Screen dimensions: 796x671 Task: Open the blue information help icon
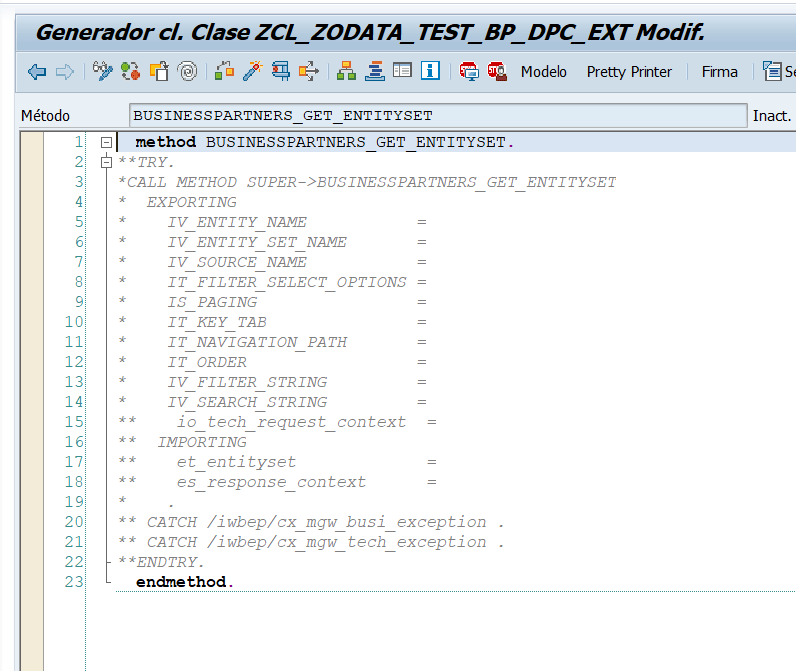430,72
